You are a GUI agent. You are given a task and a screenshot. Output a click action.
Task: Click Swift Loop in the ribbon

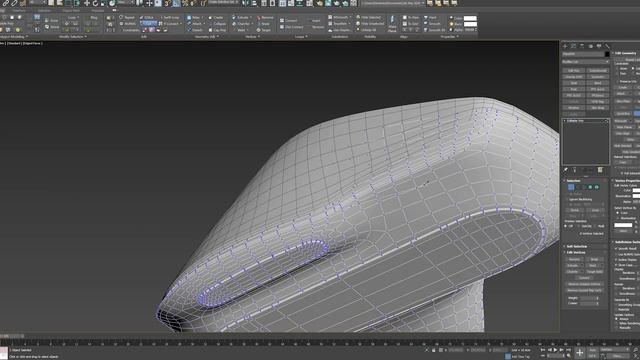click(168, 18)
